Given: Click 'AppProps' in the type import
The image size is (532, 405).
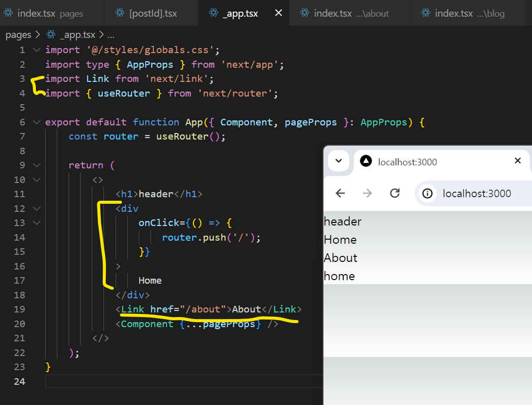Looking at the screenshot, I should [x=150, y=65].
